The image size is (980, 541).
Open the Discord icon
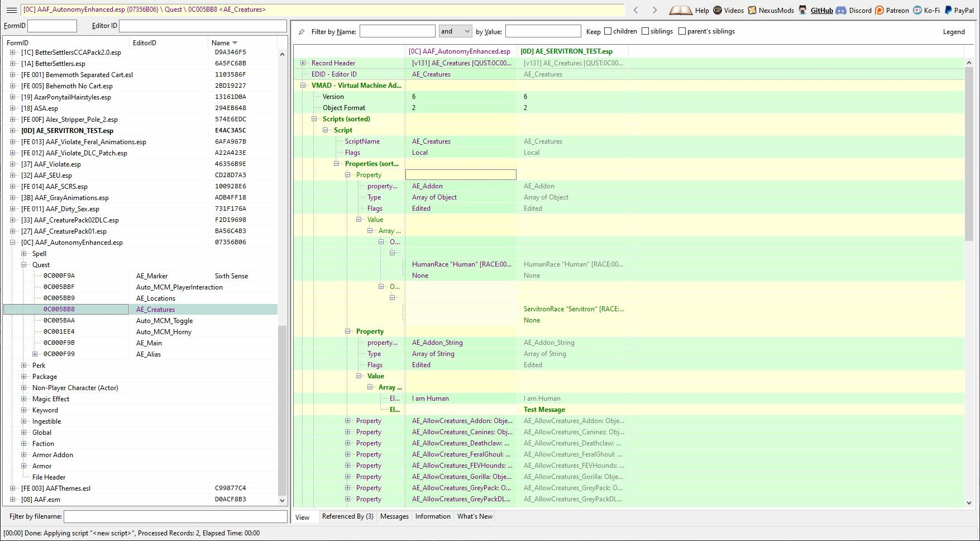[841, 10]
